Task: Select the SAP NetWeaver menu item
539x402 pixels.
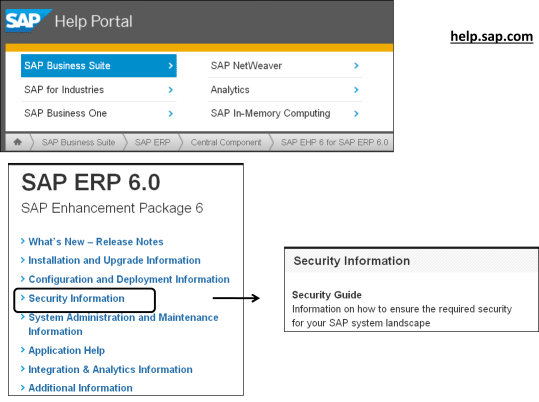Action: [285, 66]
